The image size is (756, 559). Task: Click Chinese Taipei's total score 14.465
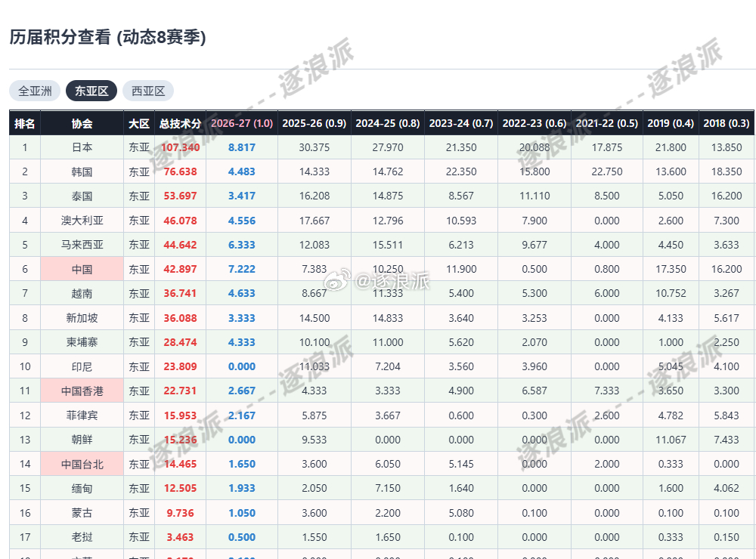point(181,464)
